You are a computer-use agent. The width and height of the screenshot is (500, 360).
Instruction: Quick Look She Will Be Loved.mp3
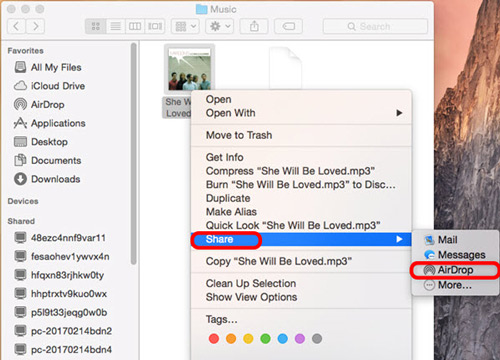pyautogui.click(x=301, y=226)
